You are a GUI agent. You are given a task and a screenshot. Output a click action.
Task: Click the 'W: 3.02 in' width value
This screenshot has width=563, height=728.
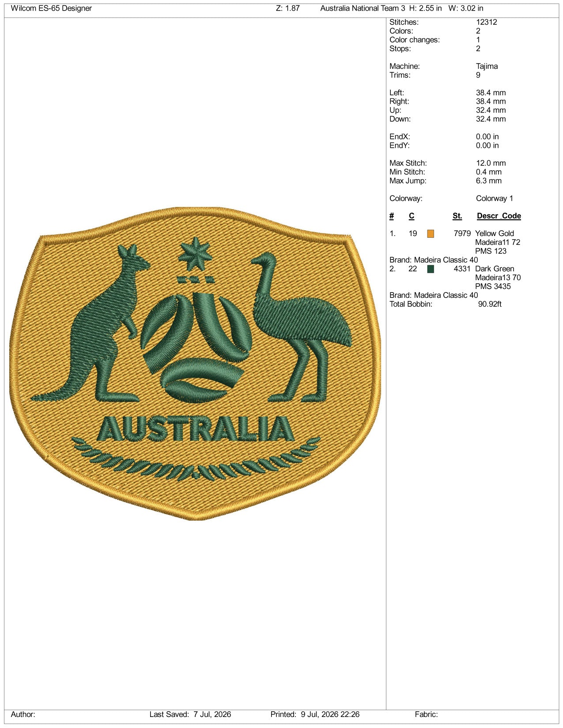pyautogui.click(x=465, y=8)
